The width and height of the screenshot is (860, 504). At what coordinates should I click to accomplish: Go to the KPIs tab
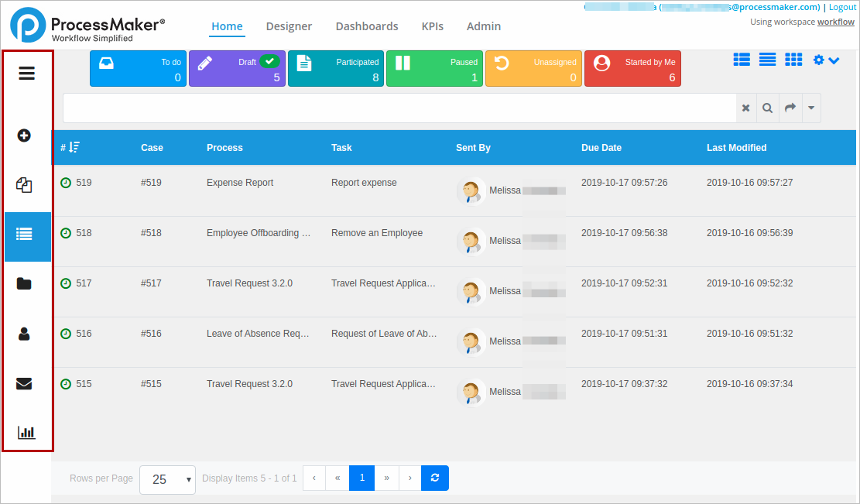(432, 26)
